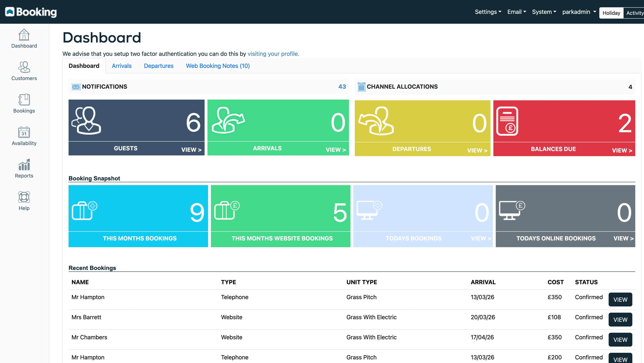Open Bookings from the sidebar
644x363 pixels.
(24, 104)
